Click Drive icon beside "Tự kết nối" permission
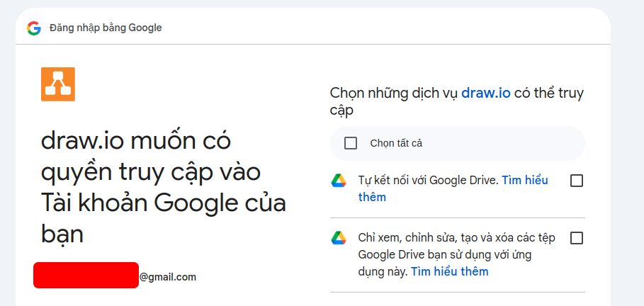The width and height of the screenshot is (644, 306). click(x=339, y=181)
